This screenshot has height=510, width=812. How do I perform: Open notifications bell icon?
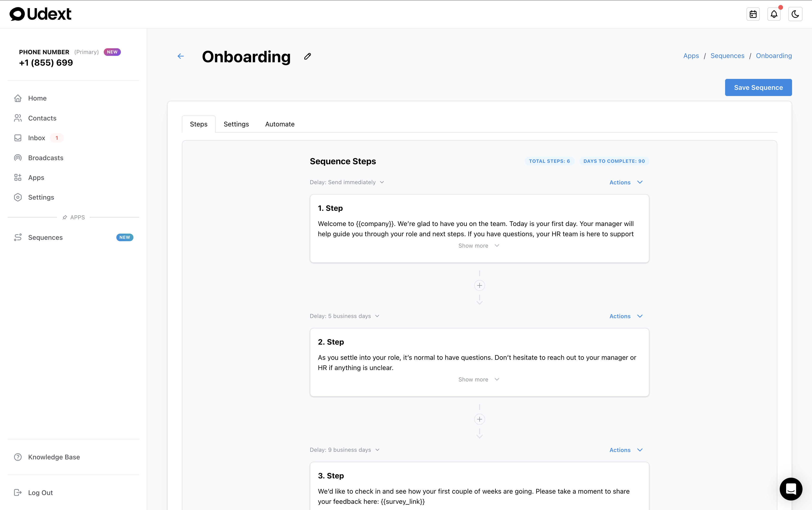774,14
